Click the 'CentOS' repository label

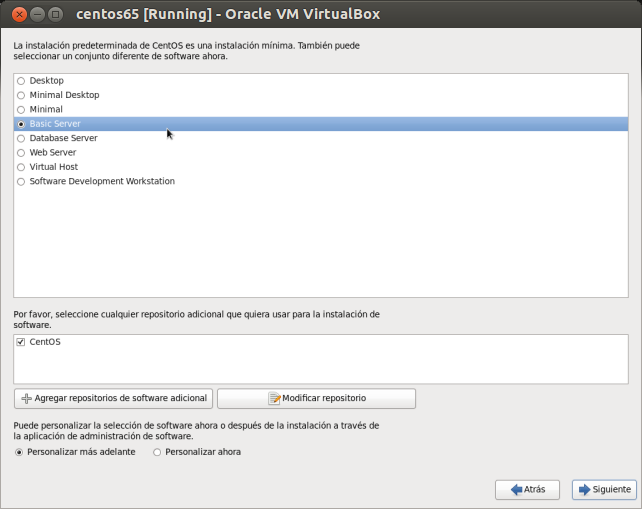pos(45,342)
